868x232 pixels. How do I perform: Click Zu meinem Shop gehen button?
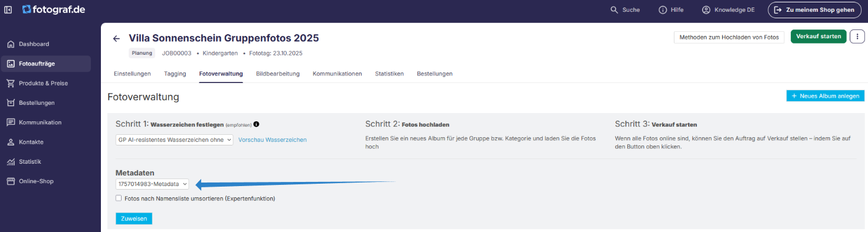tap(814, 10)
